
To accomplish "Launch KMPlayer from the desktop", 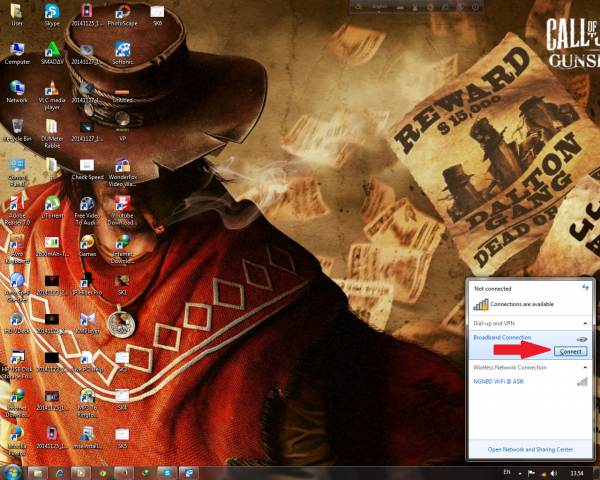I will coord(87,323).
